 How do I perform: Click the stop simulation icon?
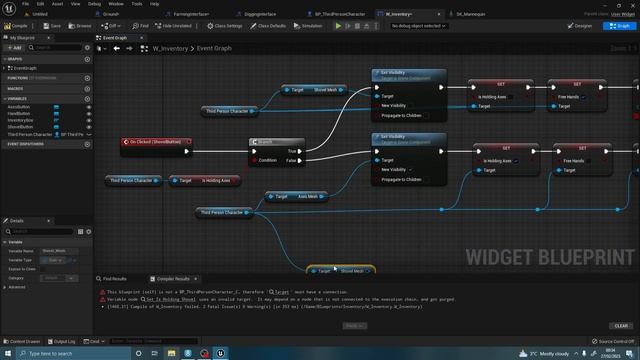(358, 26)
